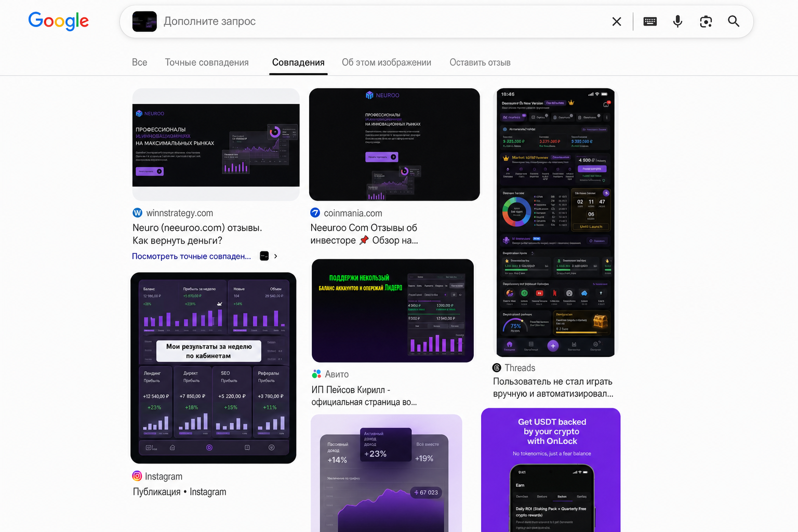Click the uploaded image thumbnail in search box
The width and height of the screenshot is (798, 532).
click(x=144, y=21)
